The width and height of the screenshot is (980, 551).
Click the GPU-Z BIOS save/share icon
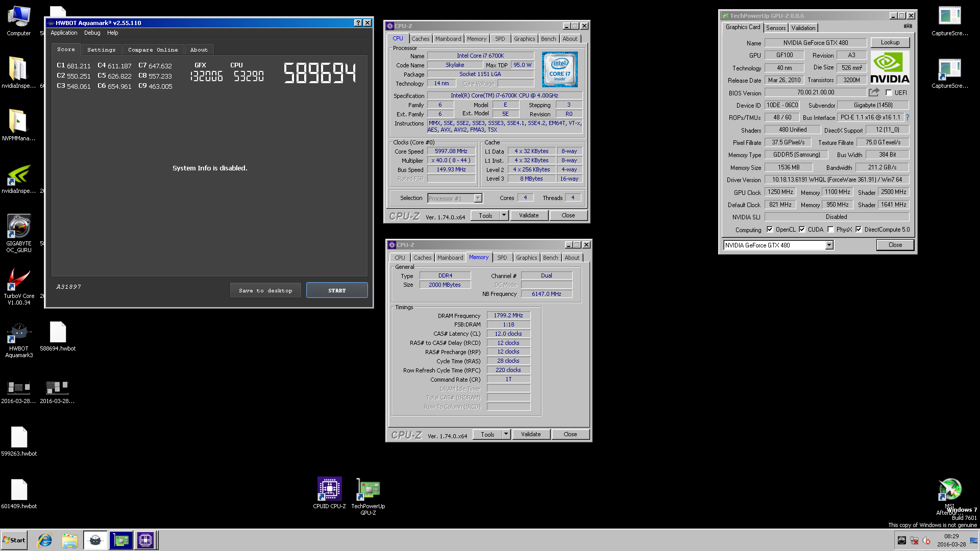tap(874, 92)
